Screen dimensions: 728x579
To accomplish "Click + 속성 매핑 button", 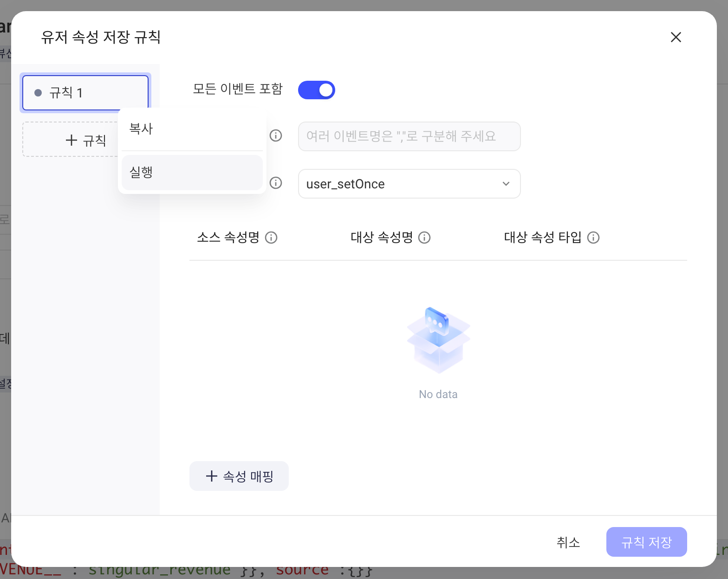I will [239, 476].
